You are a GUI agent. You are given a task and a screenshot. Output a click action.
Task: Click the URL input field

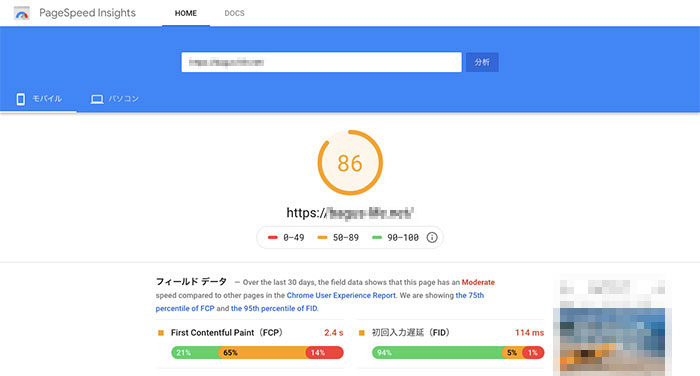321,62
